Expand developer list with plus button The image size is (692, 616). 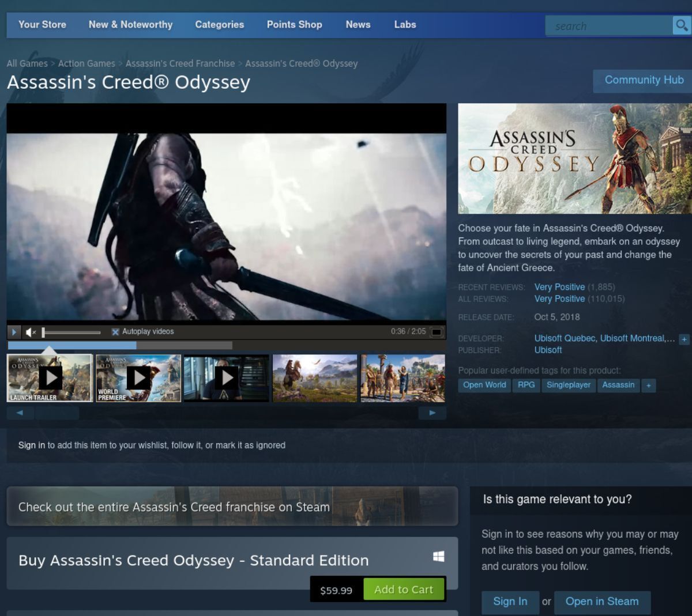click(685, 339)
